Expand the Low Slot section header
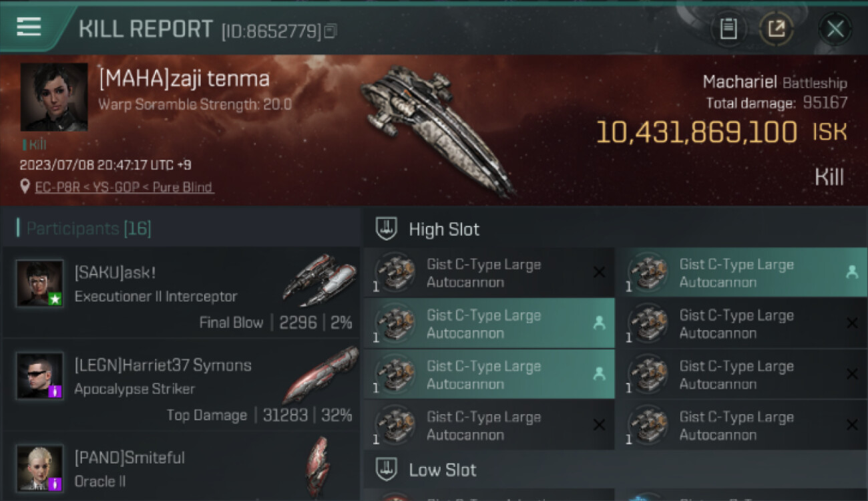868x501 pixels. (443, 470)
